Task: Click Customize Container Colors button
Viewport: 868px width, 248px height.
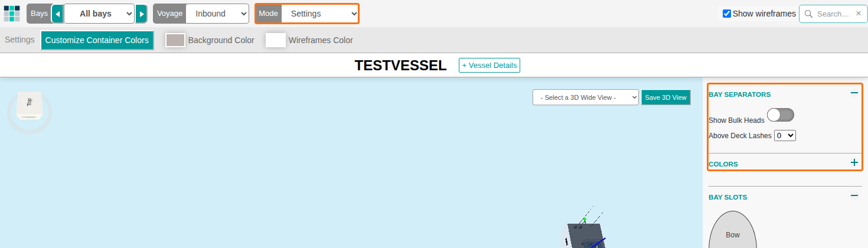Action: tap(97, 40)
